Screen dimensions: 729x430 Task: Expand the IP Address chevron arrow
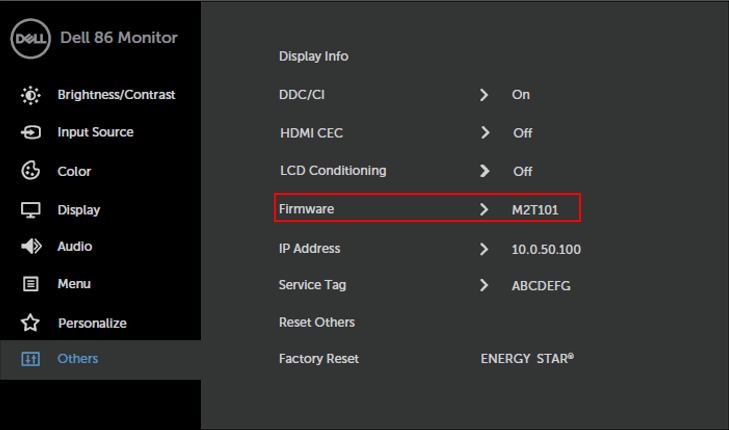pyautogui.click(x=484, y=249)
